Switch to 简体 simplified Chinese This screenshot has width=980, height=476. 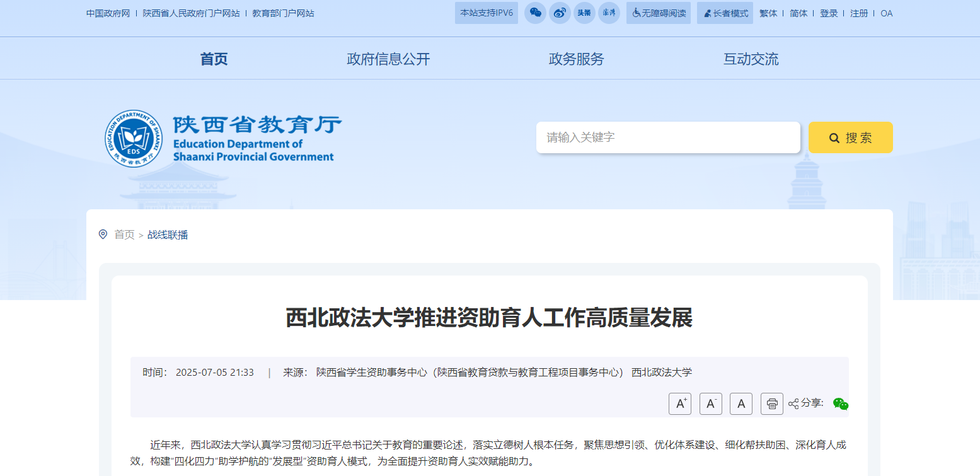click(x=798, y=13)
